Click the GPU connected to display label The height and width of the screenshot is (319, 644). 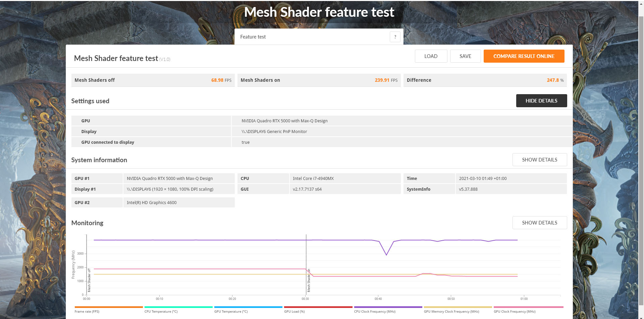[x=108, y=142]
